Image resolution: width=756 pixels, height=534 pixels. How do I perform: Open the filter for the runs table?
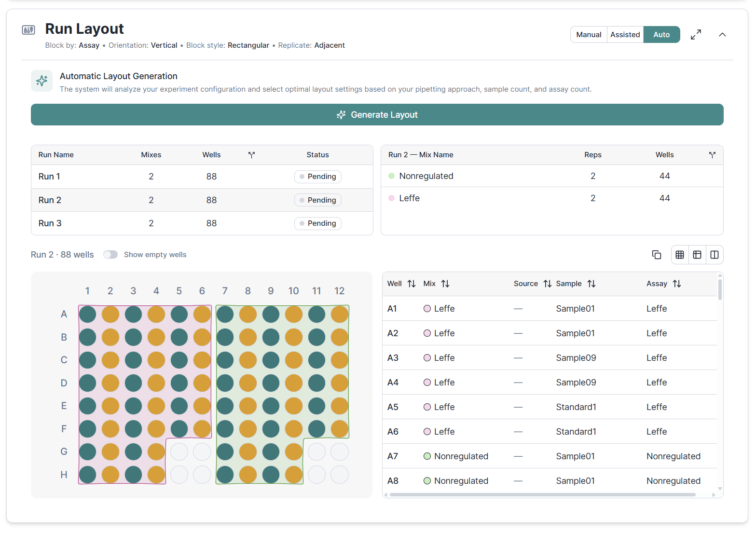coord(251,155)
